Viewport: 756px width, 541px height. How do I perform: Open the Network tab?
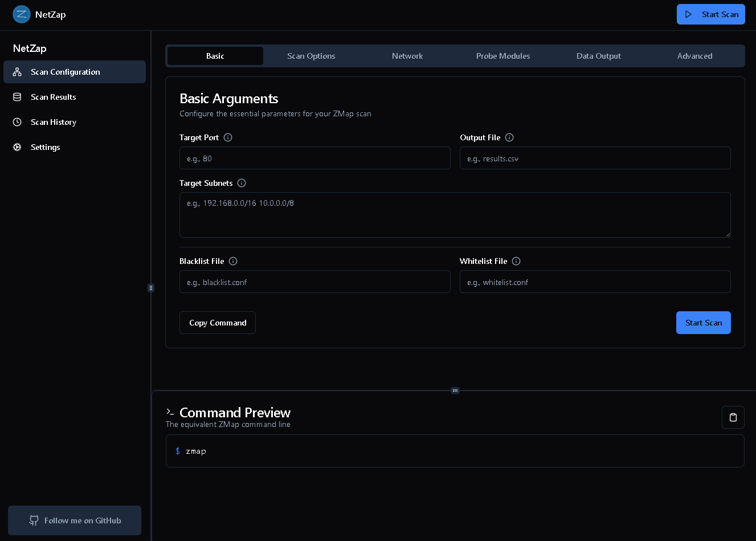pyautogui.click(x=407, y=56)
